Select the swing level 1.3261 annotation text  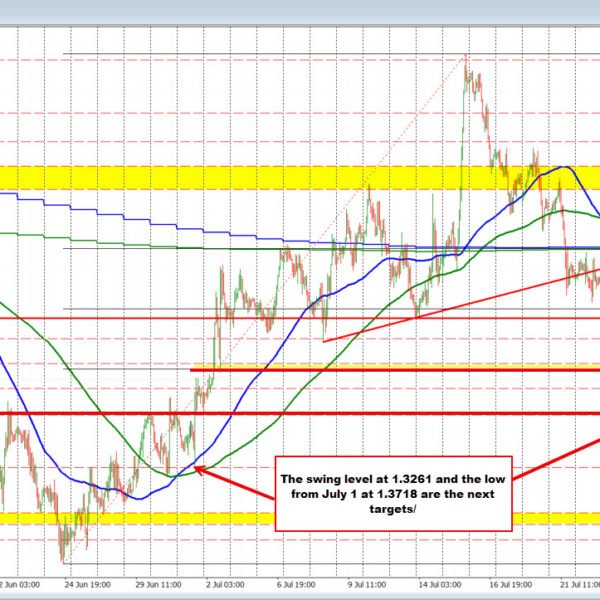[x=393, y=494]
